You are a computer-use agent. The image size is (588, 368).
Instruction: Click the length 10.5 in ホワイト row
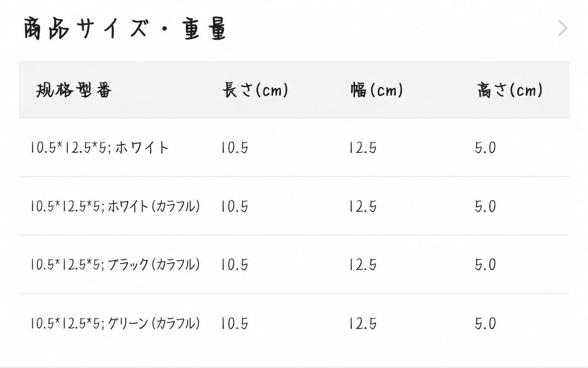pyautogui.click(x=235, y=148)
